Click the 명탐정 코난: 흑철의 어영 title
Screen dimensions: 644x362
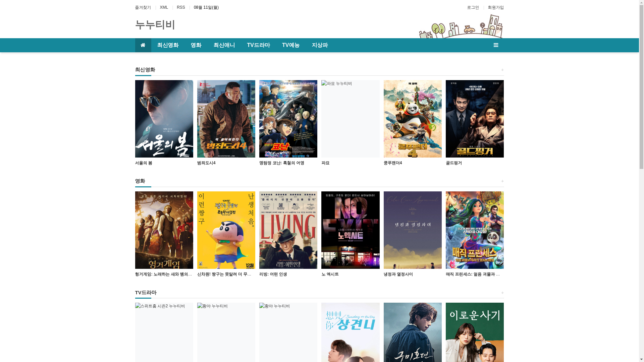click(282, 163)
